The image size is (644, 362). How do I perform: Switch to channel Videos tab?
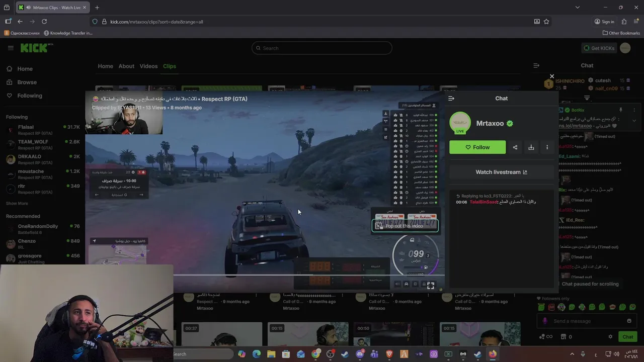(148, 66)
